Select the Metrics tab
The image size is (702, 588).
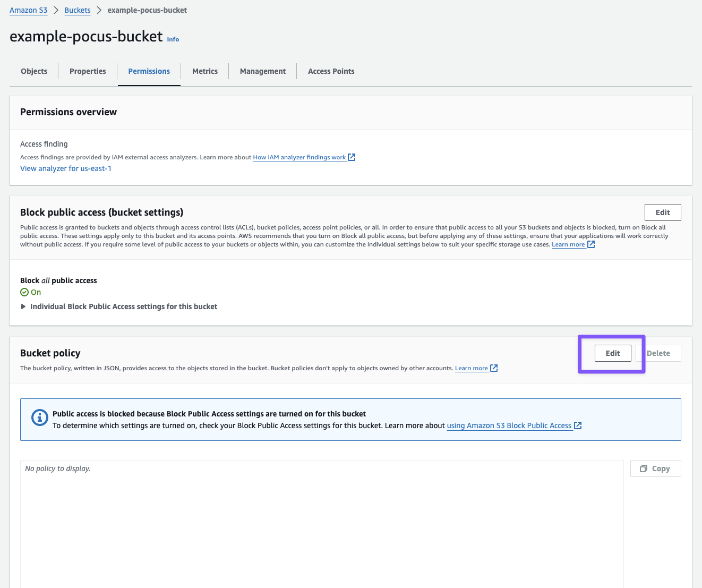pos(205,71)
